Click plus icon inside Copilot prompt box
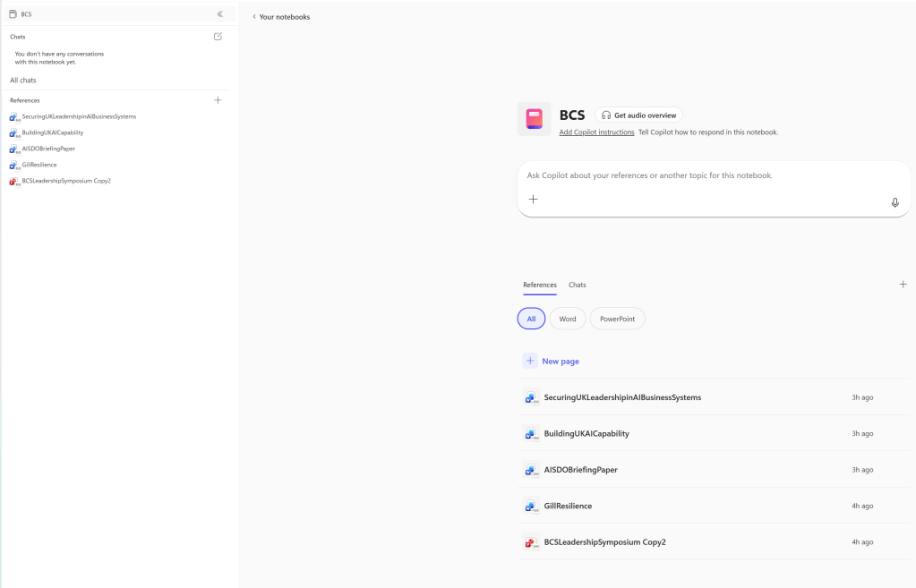This screenshot has width=916, height=588. tap(533, 200)
